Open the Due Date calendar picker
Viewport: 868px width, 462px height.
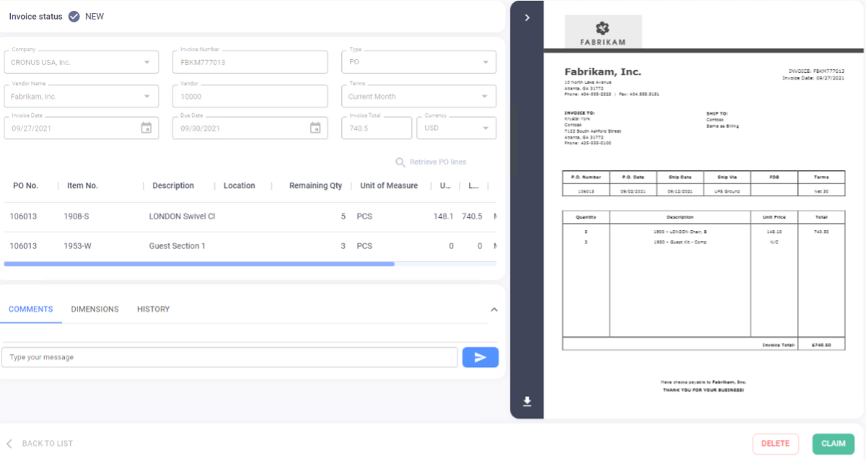click(315, 128)
